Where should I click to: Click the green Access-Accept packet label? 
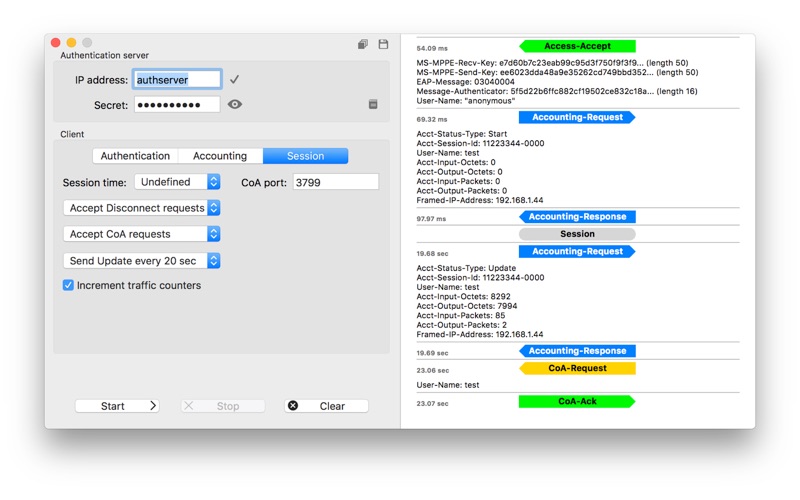point(577,46)
